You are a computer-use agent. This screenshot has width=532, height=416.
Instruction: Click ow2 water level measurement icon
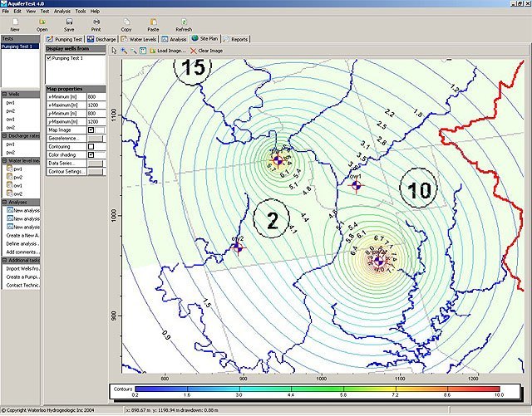point(9,193)
